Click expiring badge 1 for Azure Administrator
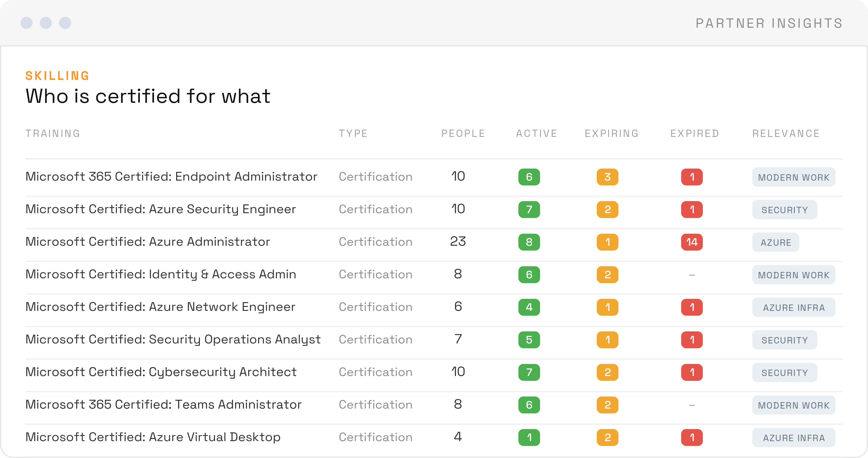The height and width of the screenshot is (458, 868). (608, 242)
